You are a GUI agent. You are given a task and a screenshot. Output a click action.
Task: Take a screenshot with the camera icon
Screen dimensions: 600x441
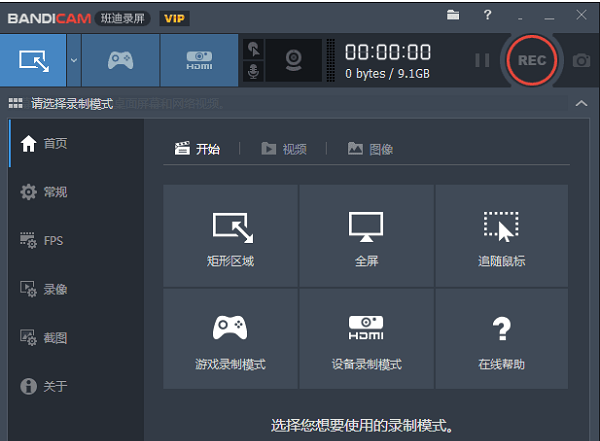[x=581, y=60]
